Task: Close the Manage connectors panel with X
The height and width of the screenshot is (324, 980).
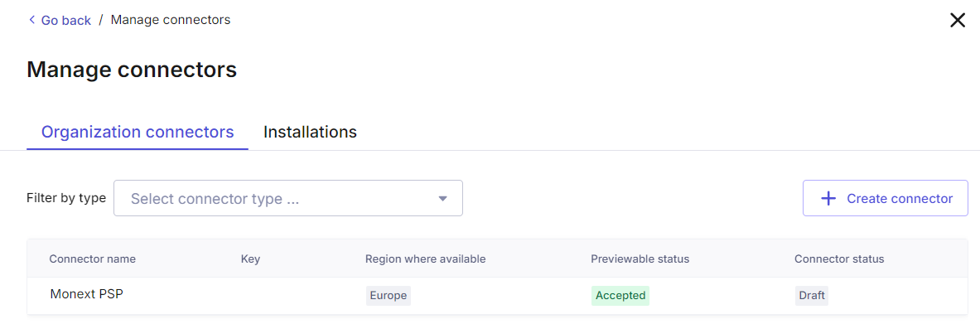Action: coord(958,21)
